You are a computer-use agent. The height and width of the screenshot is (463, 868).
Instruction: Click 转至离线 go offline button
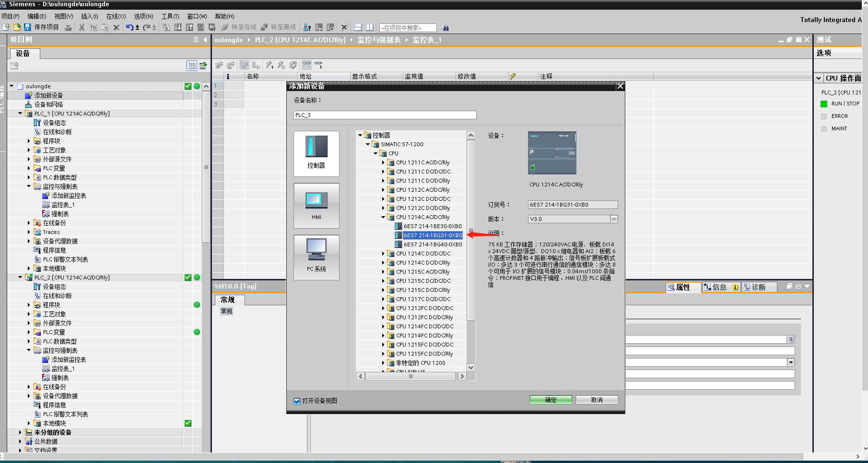[x=278, y=27]
